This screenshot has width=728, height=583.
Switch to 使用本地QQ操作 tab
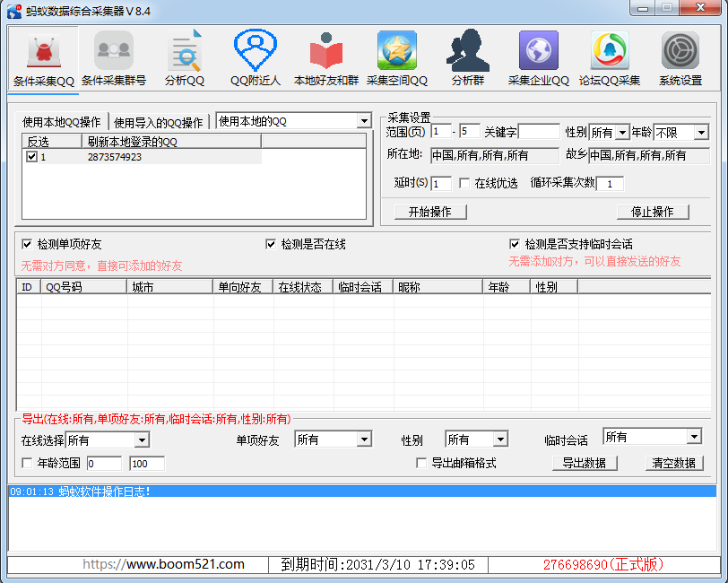pos(62,122)
